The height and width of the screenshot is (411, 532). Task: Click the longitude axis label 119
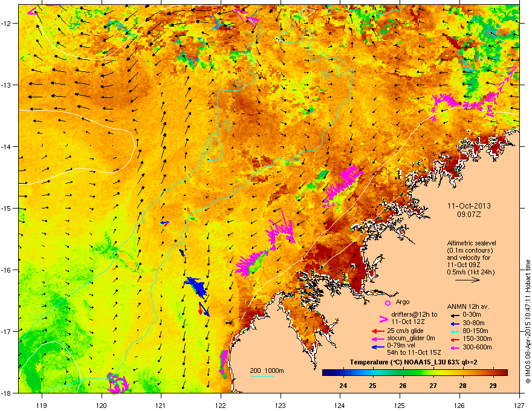[42, 405]
